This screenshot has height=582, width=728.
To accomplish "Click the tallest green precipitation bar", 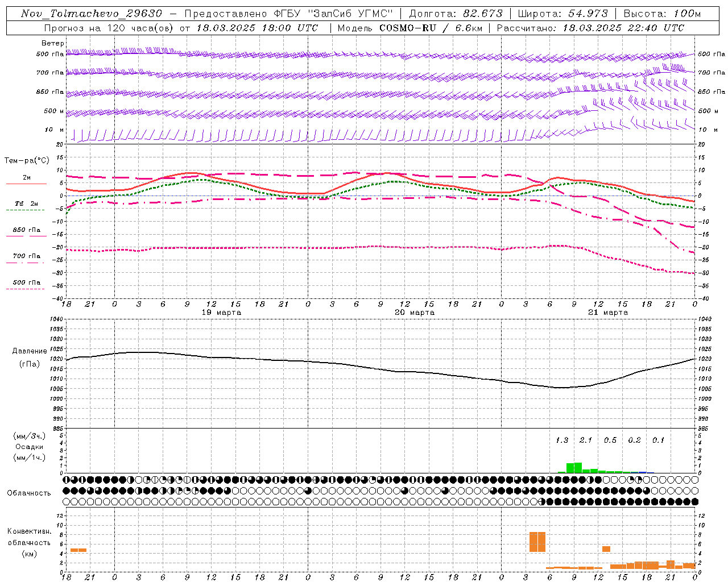I will [578, 468].
